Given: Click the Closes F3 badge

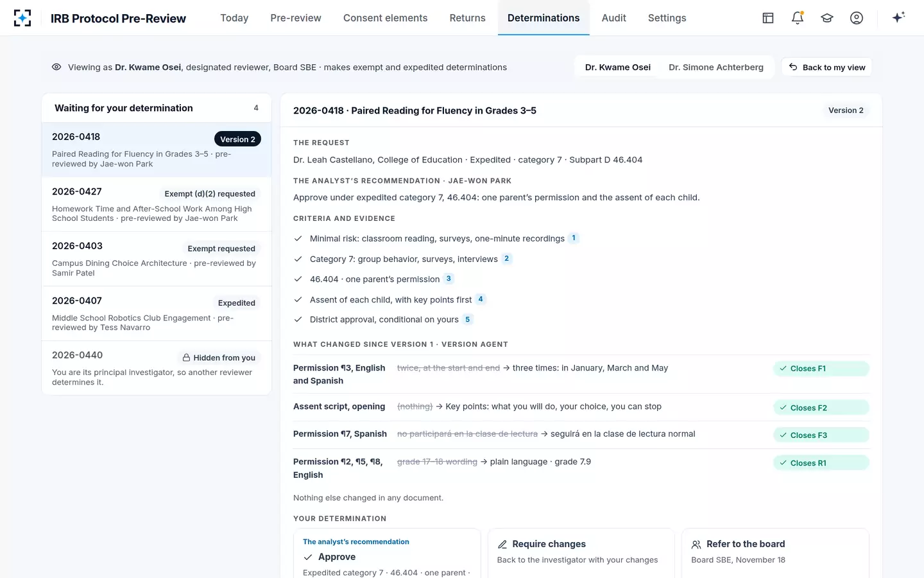Looking at the screenshot, I should (x=821, y=435).
